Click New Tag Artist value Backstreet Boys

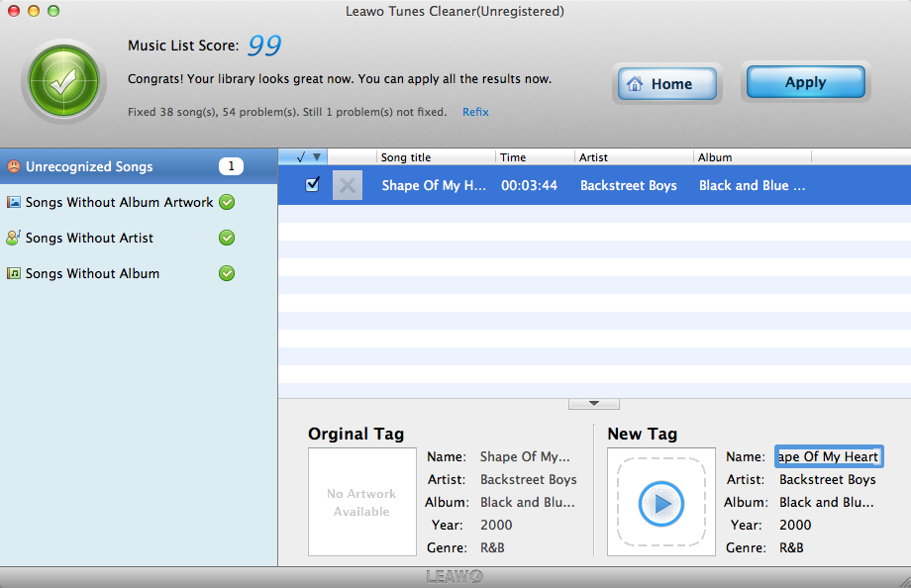(x=828, y=479)
